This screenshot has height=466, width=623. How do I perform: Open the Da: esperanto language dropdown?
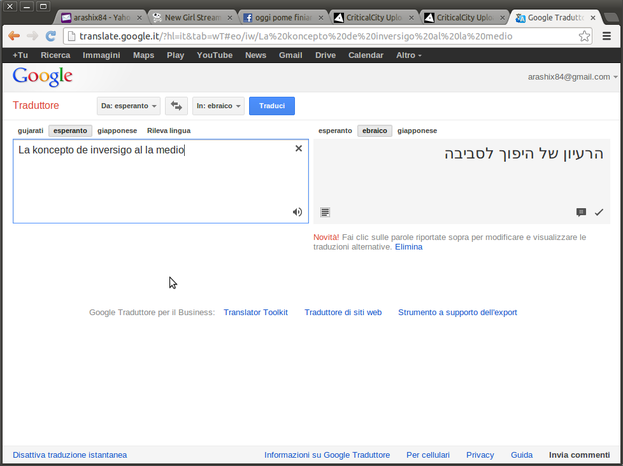129,106
